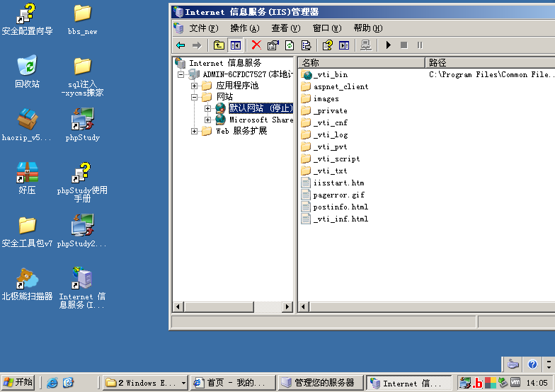Expand the 应用程序池 tree node

194,86
